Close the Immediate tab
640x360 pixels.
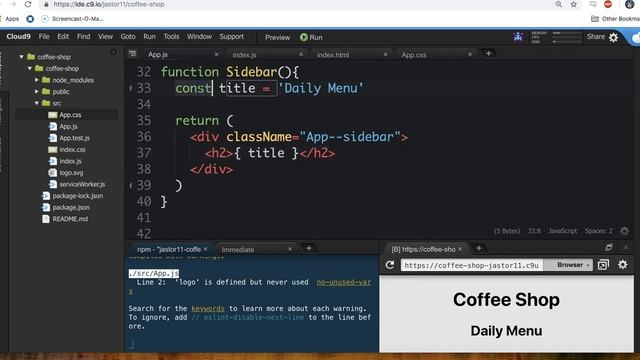click(290, 249)
